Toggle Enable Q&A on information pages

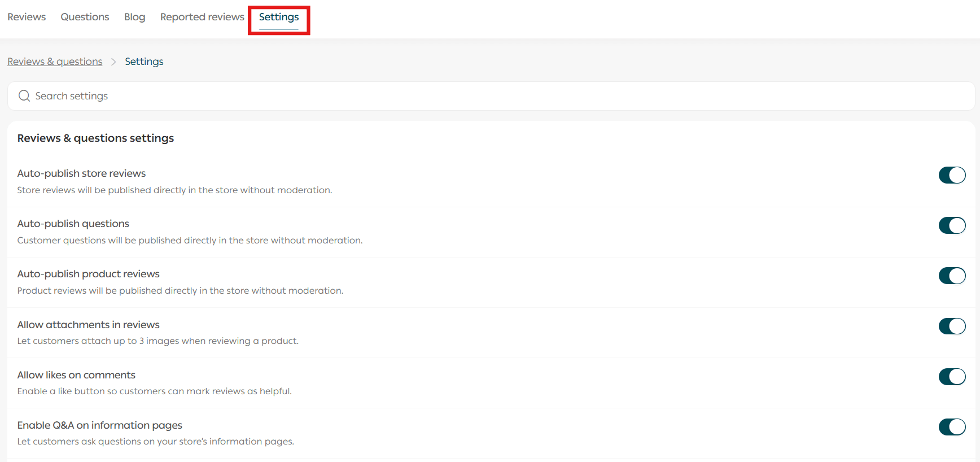[x=952, y=426]
